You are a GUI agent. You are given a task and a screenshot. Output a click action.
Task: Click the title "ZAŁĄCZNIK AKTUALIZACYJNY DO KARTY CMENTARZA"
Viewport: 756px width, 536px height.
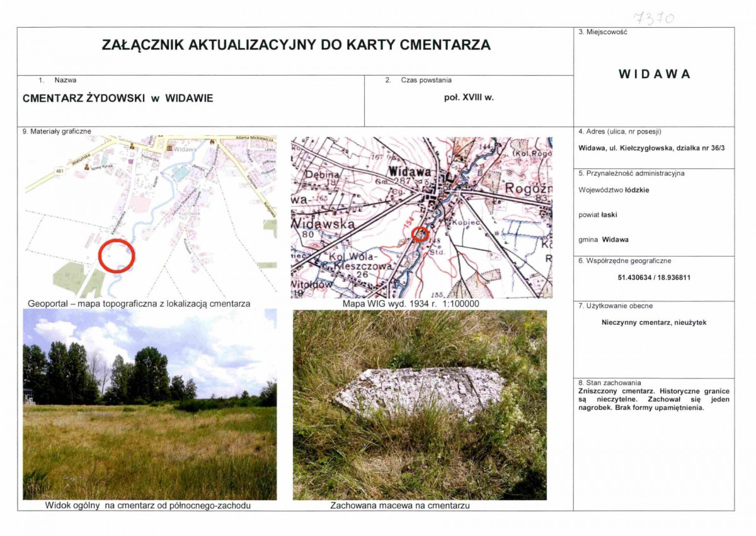(x=296, y=45)
